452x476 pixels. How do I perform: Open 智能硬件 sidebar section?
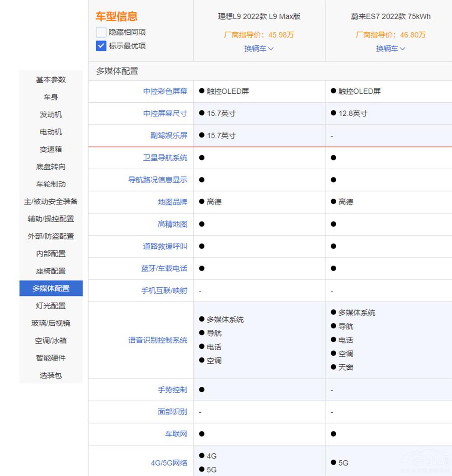click(51, 358)
